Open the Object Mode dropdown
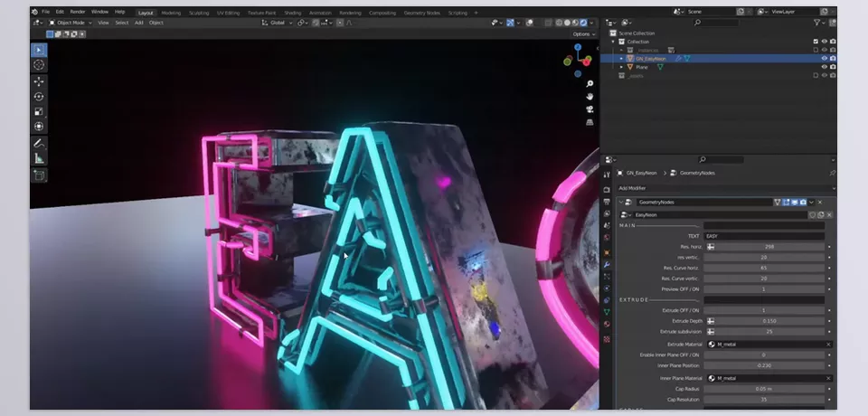 click(x=71, y=23)
